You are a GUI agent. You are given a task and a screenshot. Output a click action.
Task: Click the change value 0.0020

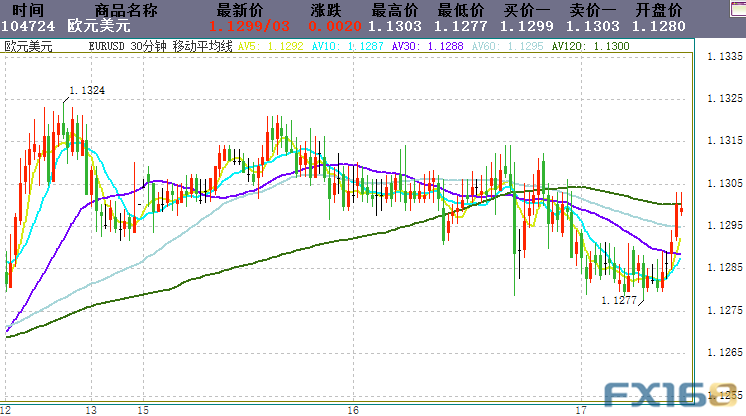[x=335, y=26]
